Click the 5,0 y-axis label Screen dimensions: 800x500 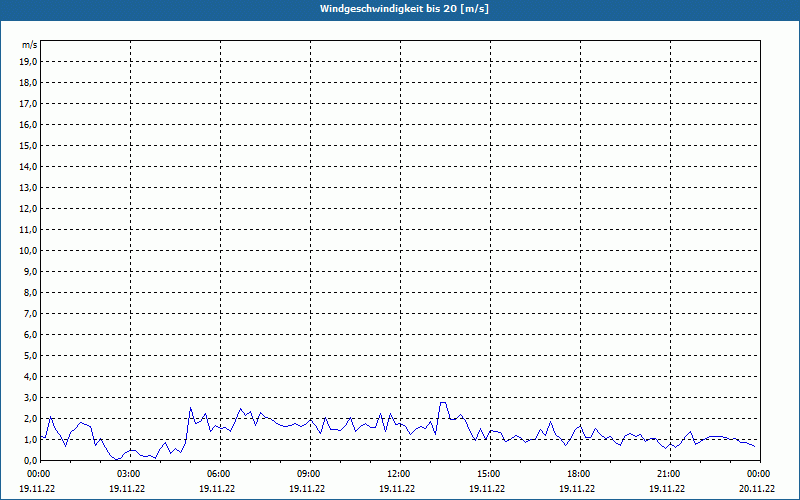pyautogui.click(x=29, y=355)
